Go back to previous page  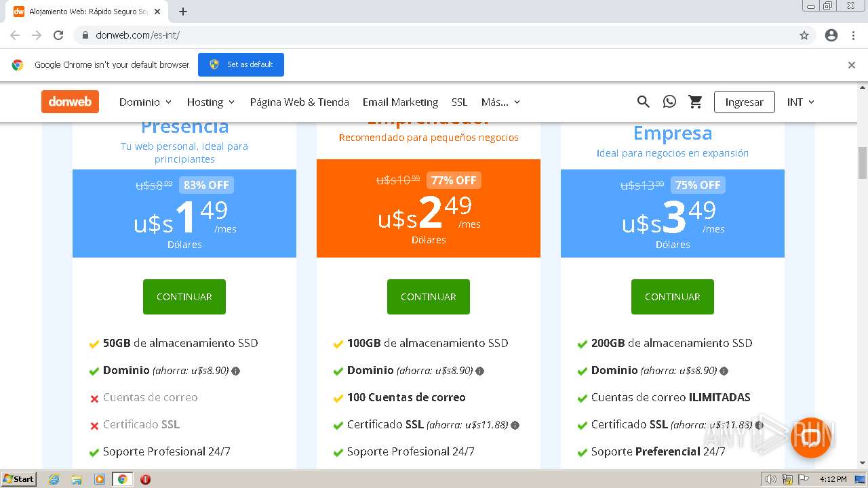pyautogui.click(x=15, y=35)
